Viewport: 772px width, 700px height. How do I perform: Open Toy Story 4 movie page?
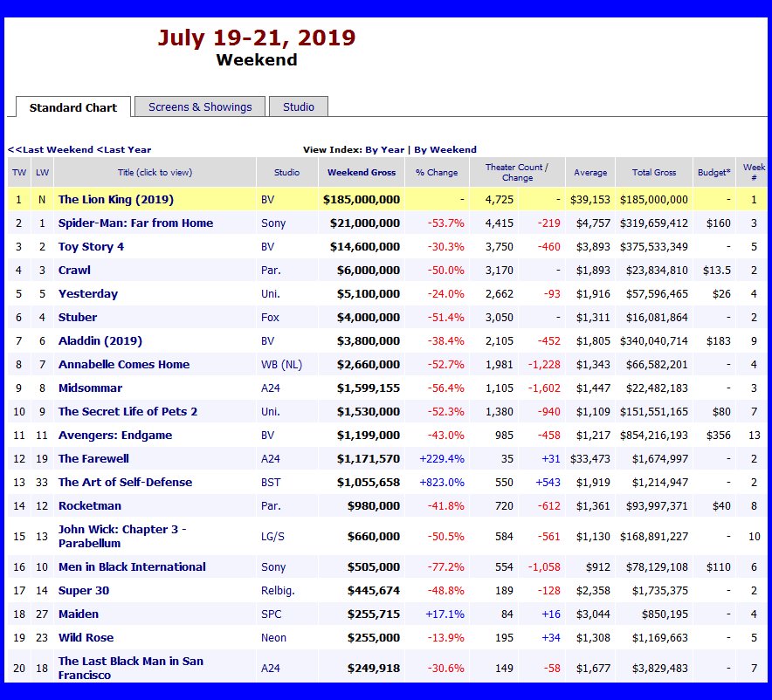coord(91,246)
